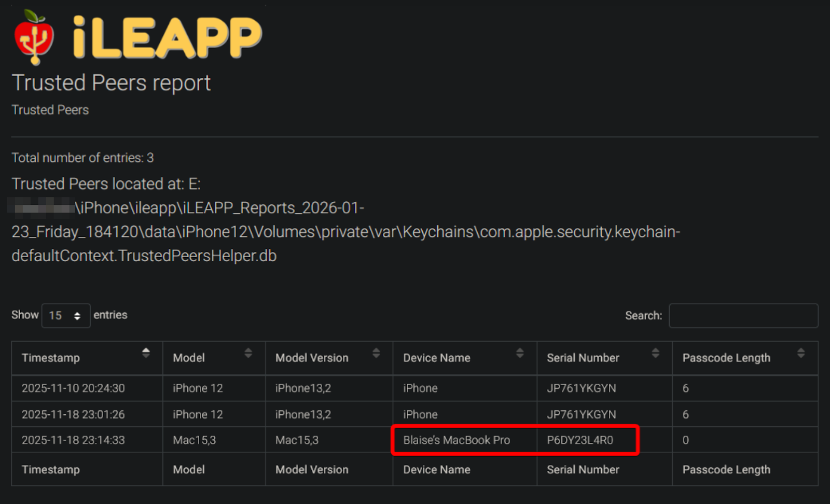Sort table by Timestamp column arrows

146,353
